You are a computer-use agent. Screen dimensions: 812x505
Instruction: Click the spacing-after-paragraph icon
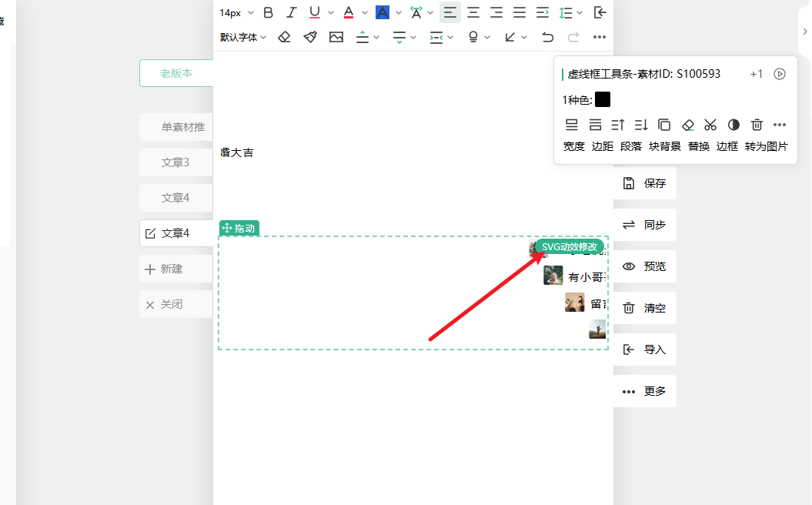click(x=399, y=37)
